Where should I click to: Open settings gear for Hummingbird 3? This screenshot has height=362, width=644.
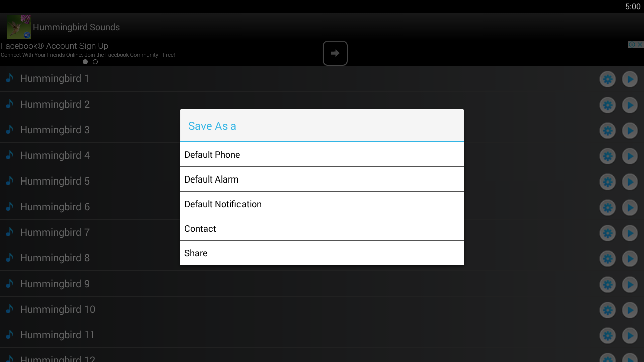pyautogui.click(x=608, y=130)
